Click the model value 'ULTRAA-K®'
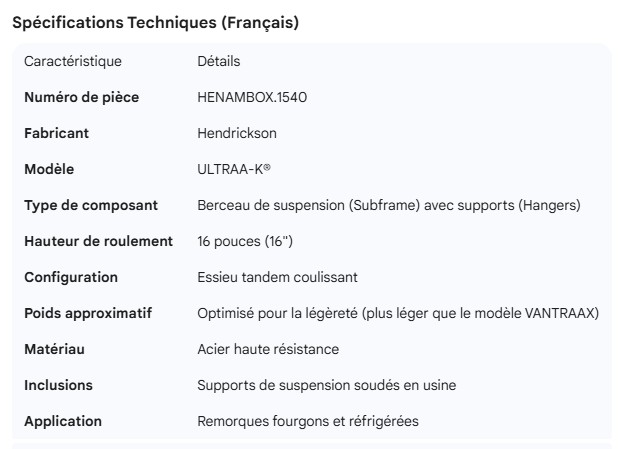This screenshot has height=449, width=627. 234,169
